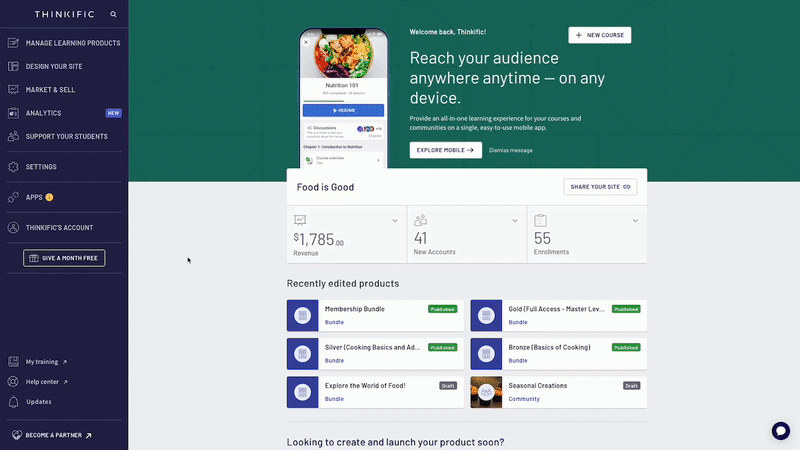This screenshot has width=800, height=450.
Task: Click the Silver Cooking Basics bundle icon
Action: (303, 354)
